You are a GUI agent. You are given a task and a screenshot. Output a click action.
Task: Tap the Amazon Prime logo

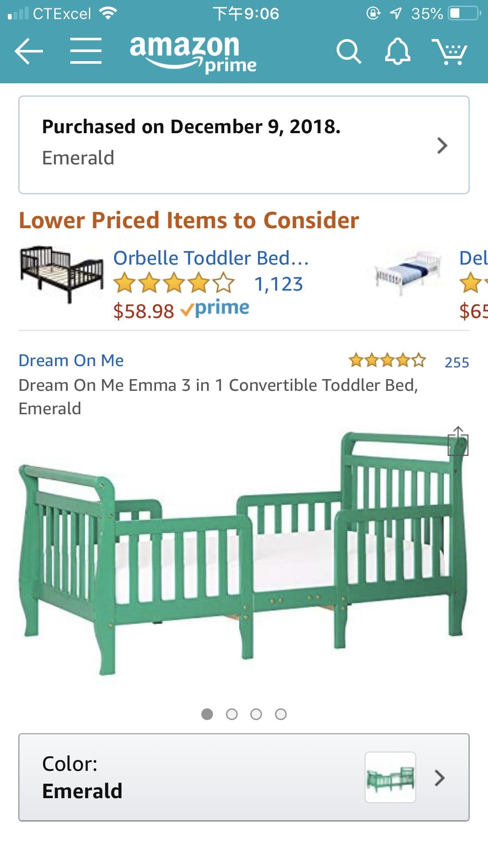click(x=193, y=54)
